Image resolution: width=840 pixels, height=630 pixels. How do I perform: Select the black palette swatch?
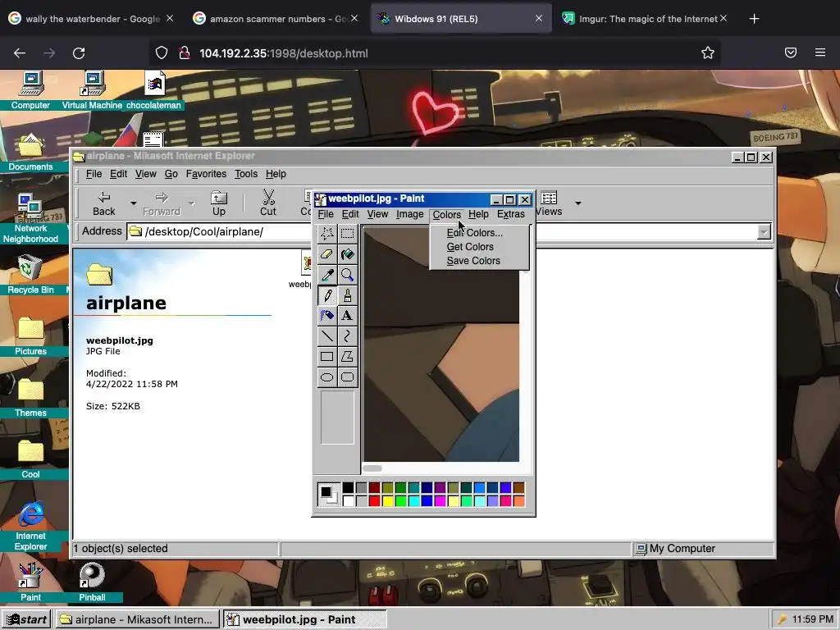[x=348, y=487]
